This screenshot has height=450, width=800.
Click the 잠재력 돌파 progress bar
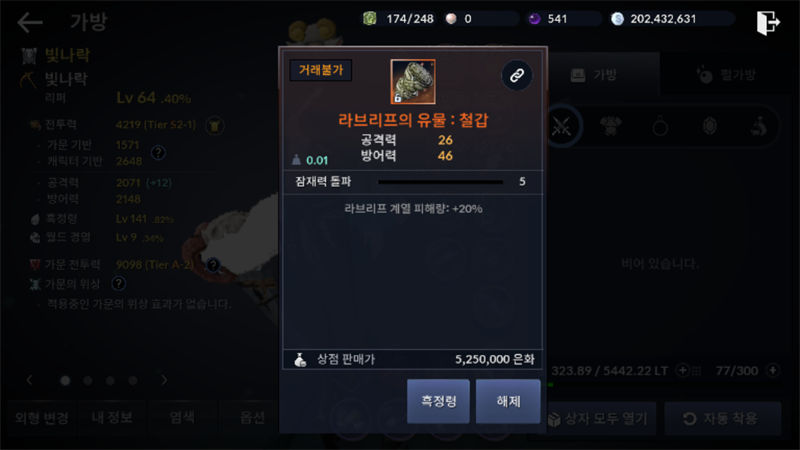[440, 182]
